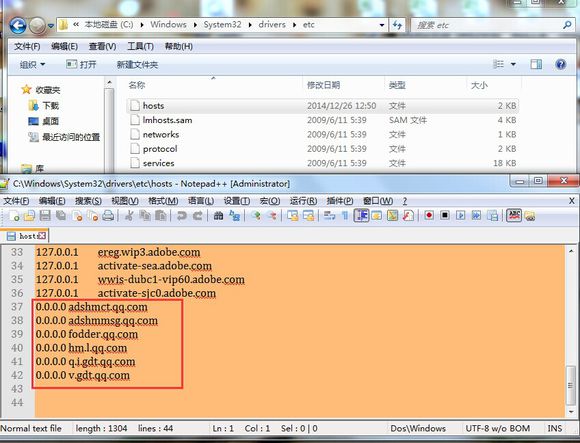Stop macro recording with square icon
The image size is (580, 443).
point(445,215)
